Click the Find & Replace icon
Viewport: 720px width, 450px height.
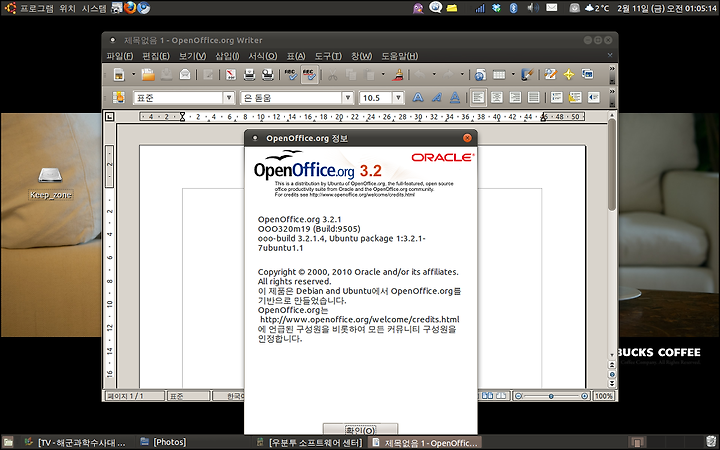(x=550, y=74)
